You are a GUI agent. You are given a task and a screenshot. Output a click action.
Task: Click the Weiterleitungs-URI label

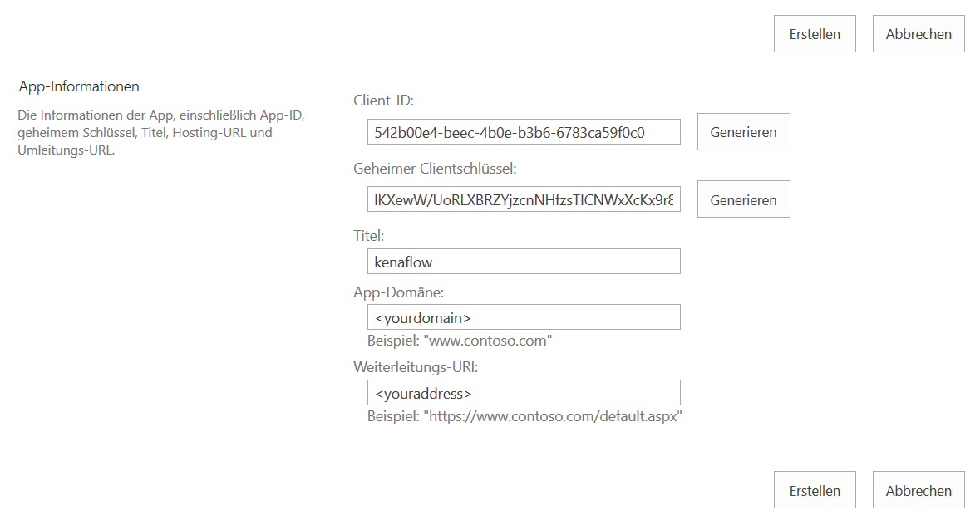[x=415, y=367]
